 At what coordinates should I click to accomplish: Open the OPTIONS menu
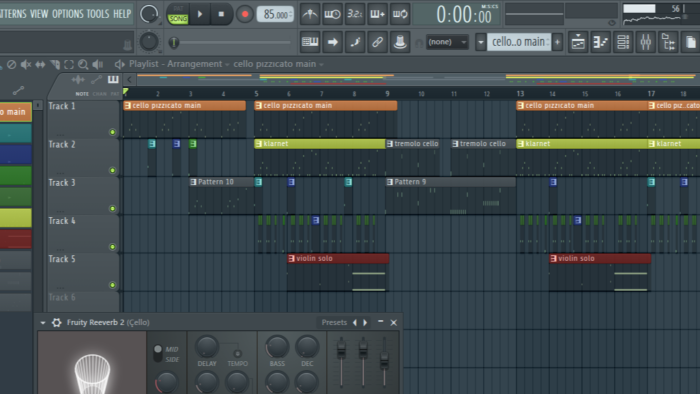point(67,14)
